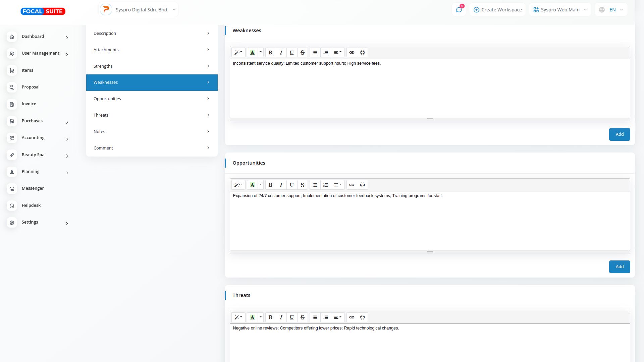
Task: Toggle ordered list in Opportunities editor
Action: point(326,185)
